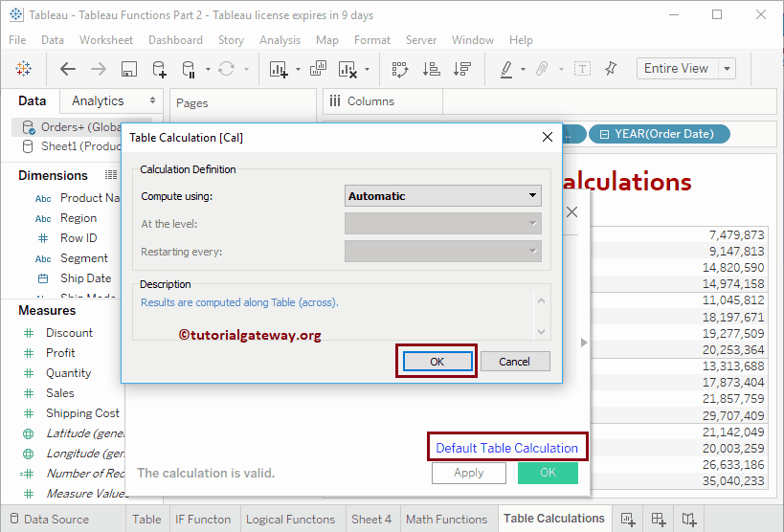Click the Apply button in calculation editor
Screen dimensions: 784x532
click(x=469, y=473)
